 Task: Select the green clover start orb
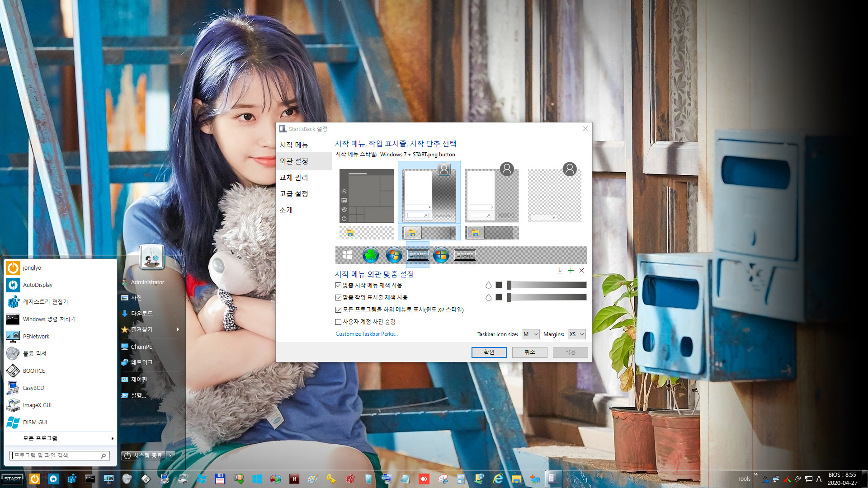370,255
